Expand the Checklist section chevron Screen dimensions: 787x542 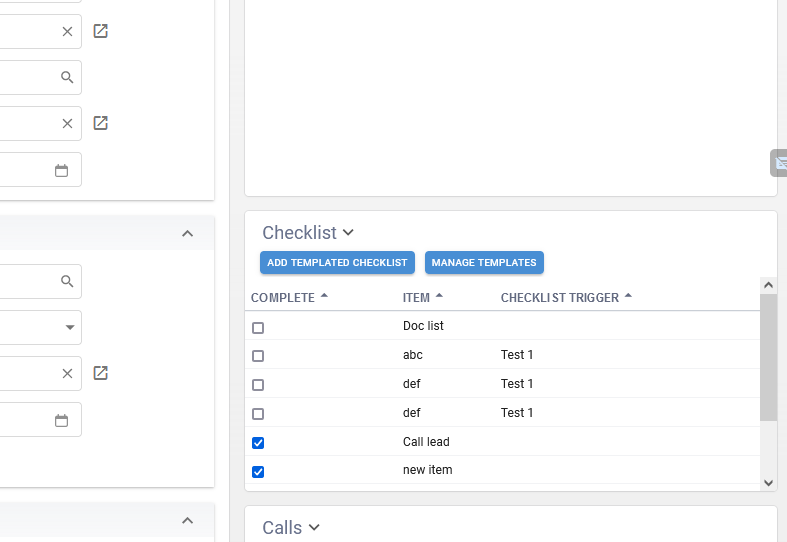coord(348,232)
